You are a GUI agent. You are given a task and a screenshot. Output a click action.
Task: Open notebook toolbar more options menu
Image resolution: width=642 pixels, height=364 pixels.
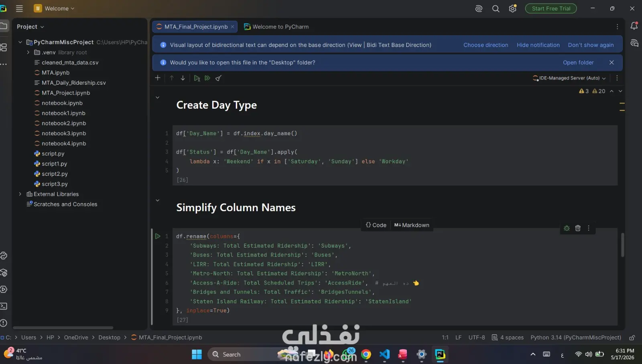(617, 78)
